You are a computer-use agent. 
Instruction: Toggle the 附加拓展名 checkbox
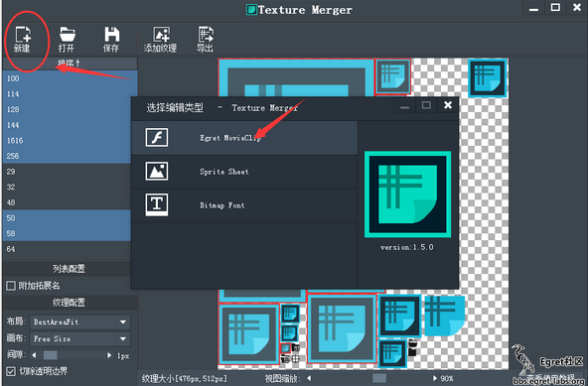[11, 286]
